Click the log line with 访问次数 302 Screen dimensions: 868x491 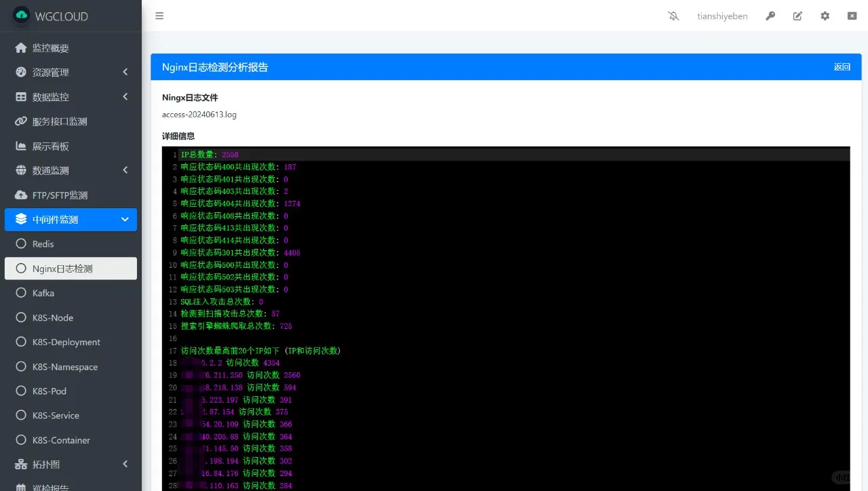point(236,461)
